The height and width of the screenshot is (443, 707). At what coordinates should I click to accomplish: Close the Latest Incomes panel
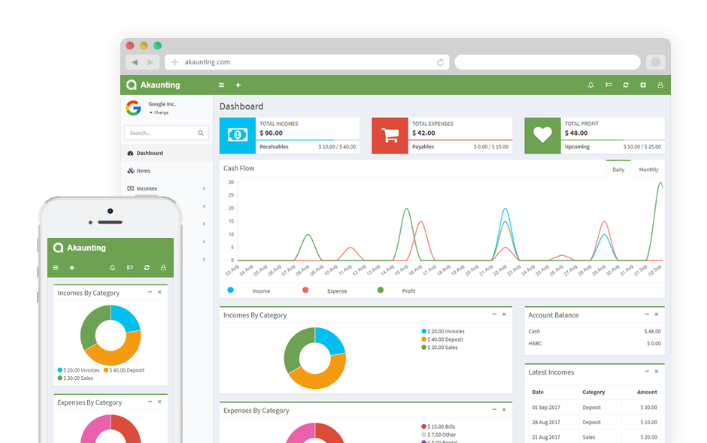click(656, 372)
